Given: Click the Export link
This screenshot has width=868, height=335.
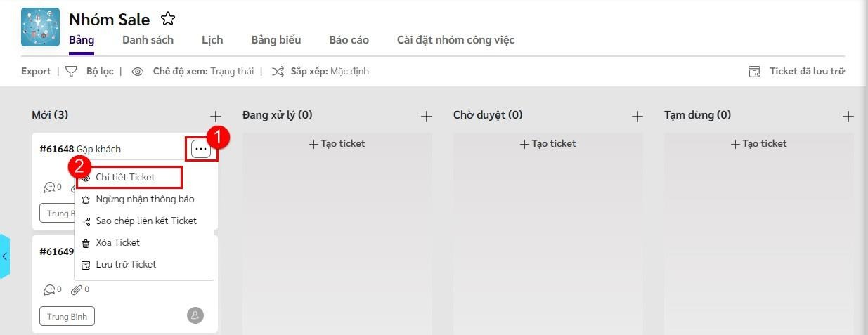Looking at the screenshot, I should pyautogui.click(x=36, y=71).
